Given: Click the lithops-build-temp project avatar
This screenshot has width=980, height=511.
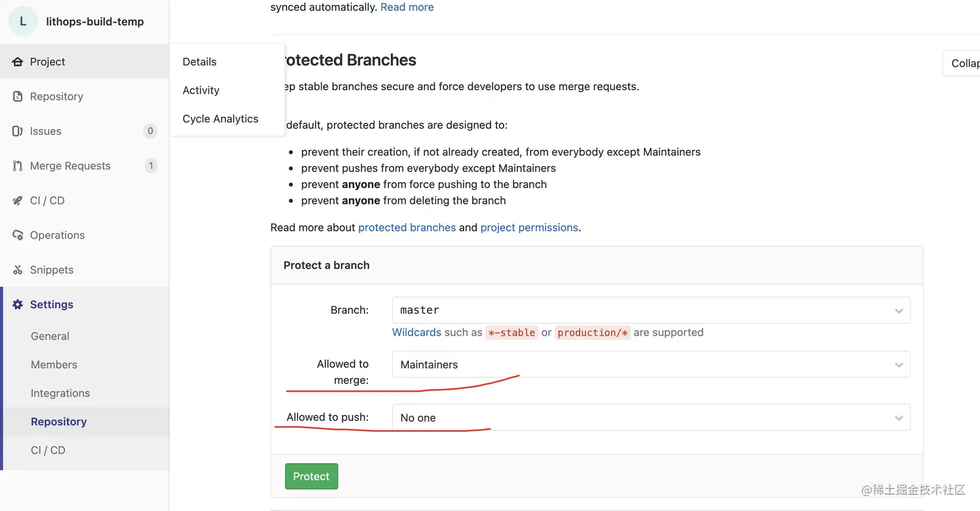Looking at the screenshot, I should [23, 21].
